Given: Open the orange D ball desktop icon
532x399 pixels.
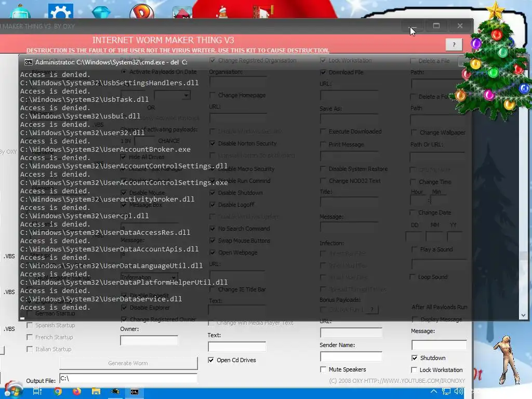Looking at the screenshot, I should (x=142, y=11).
